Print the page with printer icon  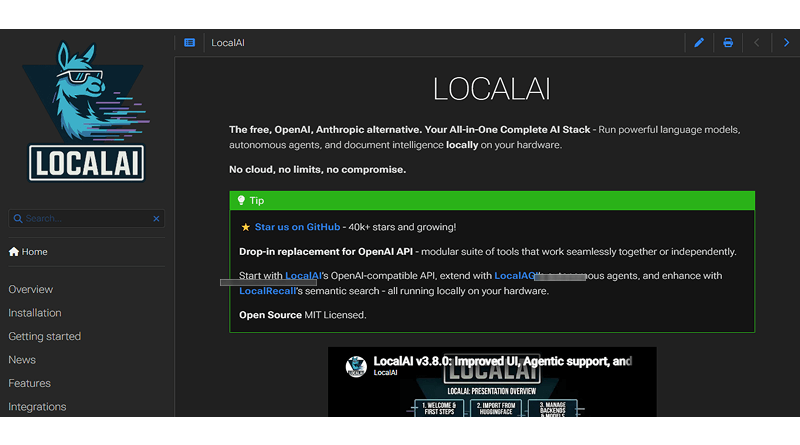(728, 43)
